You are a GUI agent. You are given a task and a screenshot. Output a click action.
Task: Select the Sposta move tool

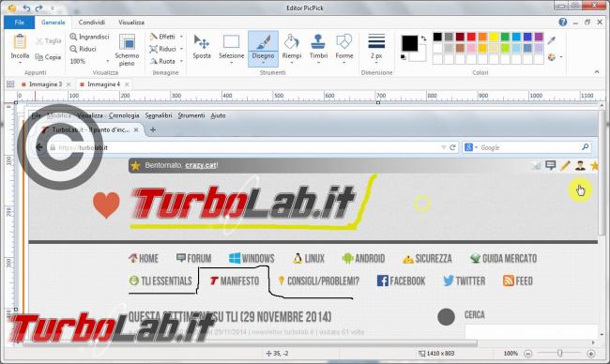tap(202, 47)
